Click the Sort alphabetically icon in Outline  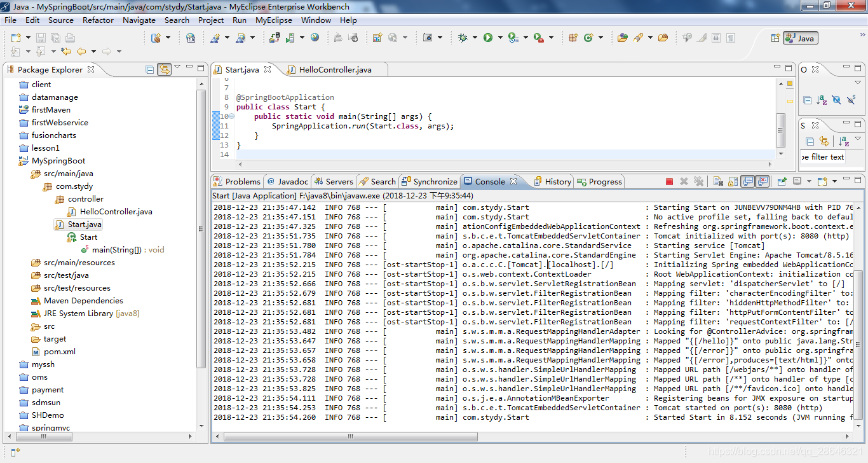click(822, 100)
